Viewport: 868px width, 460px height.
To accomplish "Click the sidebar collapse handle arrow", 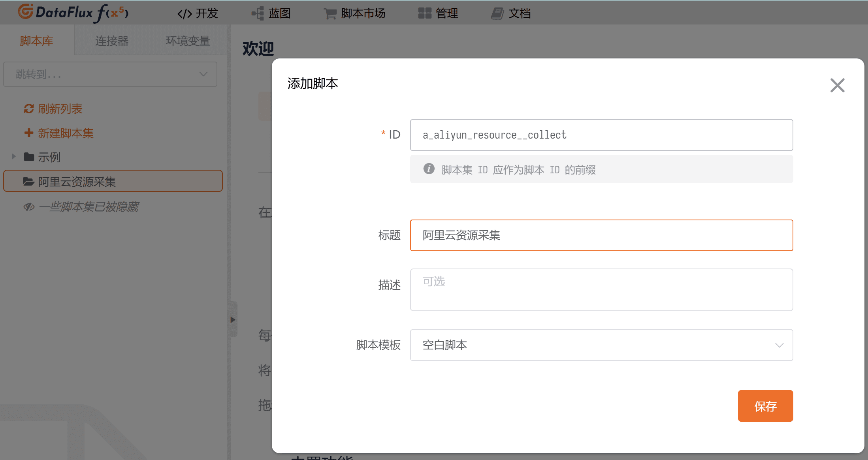I will (233, 319).
